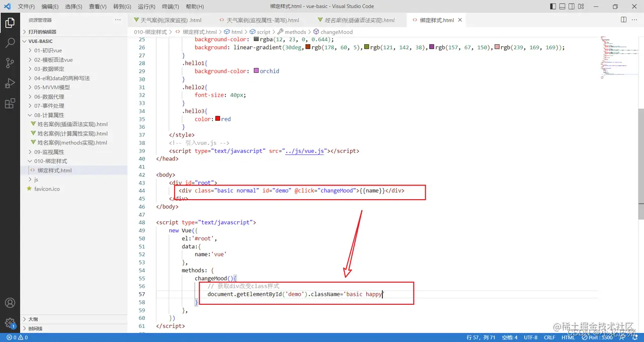Click Live Server Port 5500 status

(x=597, y=337)
